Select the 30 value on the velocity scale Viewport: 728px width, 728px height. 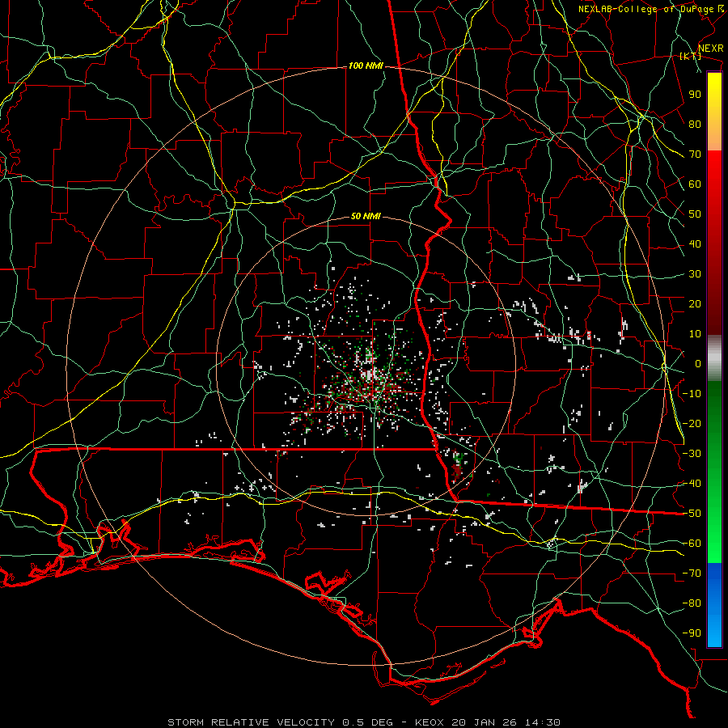click(695, 274)
